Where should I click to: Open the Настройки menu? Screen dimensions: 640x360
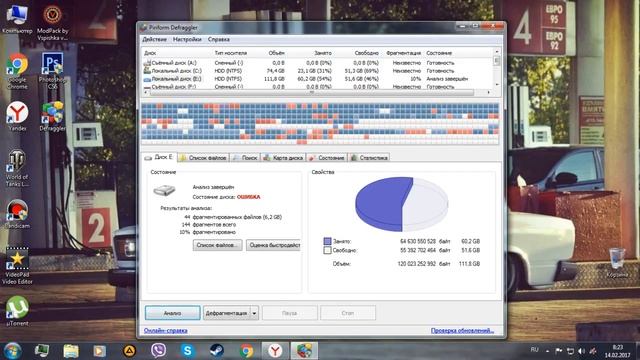(x=187, y=40)
